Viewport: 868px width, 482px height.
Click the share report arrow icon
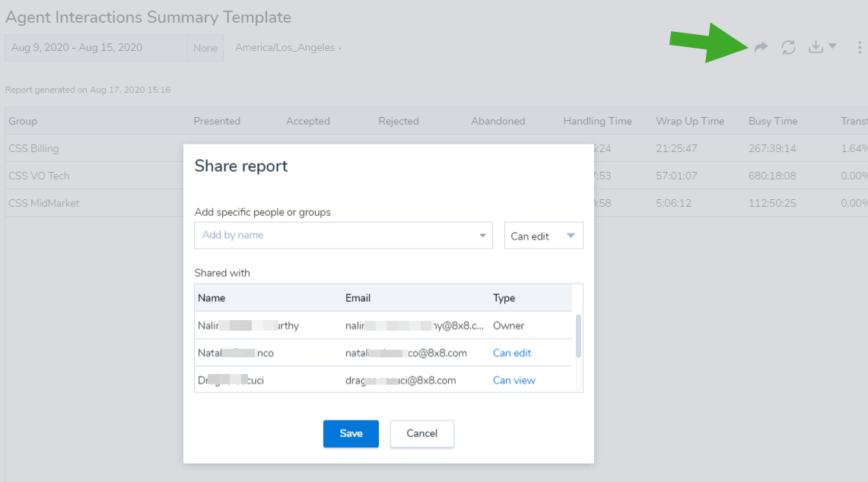(x=761, y=48)
